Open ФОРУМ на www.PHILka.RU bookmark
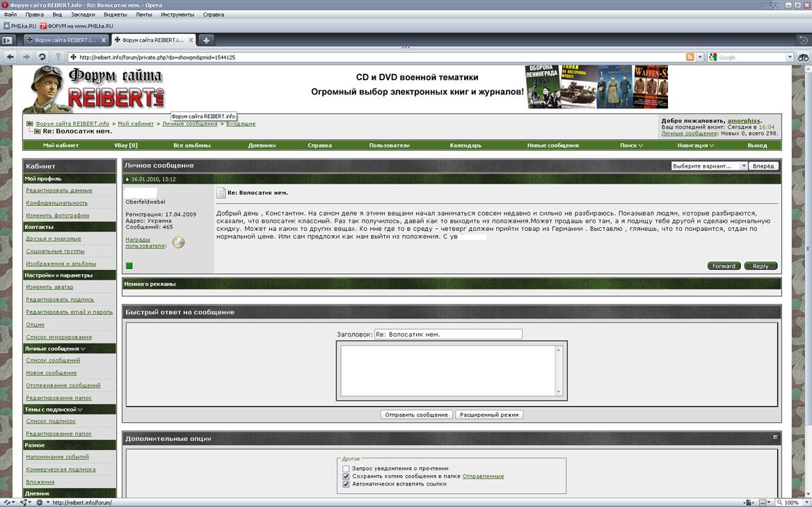 [77, 25]
